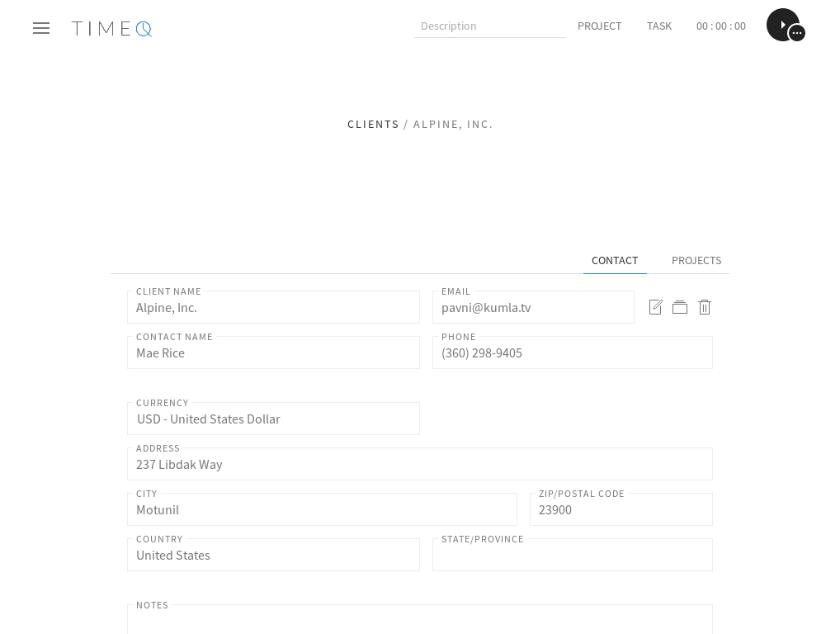Click the timer Description field
This screenshot has height=634, width=840.
click(x=489, y=26)
